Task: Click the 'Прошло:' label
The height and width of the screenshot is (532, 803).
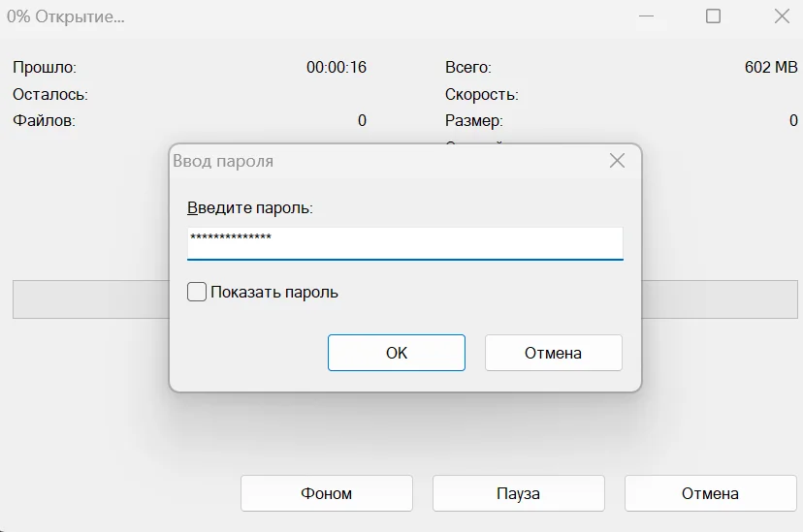Action: tap(45, 68)
